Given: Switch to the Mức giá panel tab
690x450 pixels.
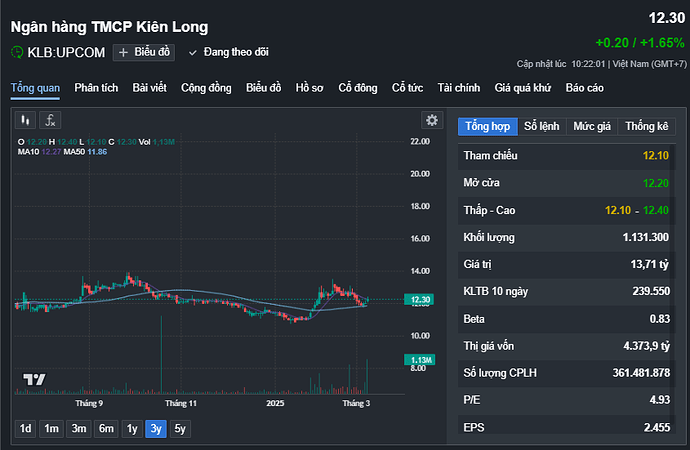Looking at the screenshot, I should coord(592,126).
